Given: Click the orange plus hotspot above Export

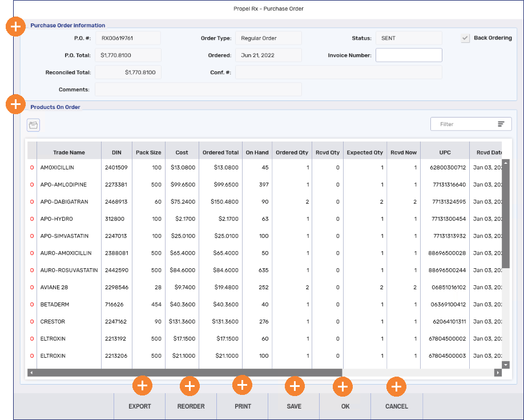Looking at the screenshot, I should (x=142, y=386).
